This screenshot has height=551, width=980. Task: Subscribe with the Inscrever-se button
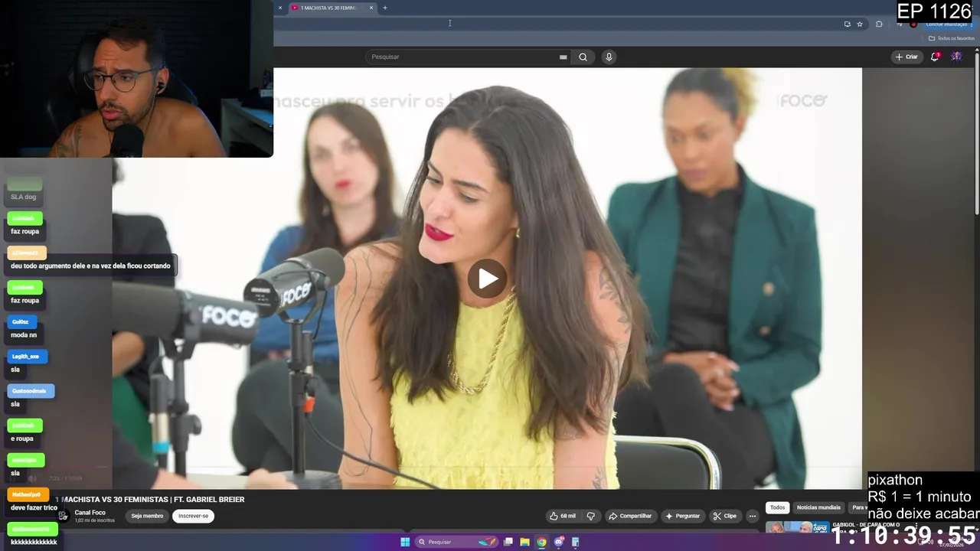(193, 516)
